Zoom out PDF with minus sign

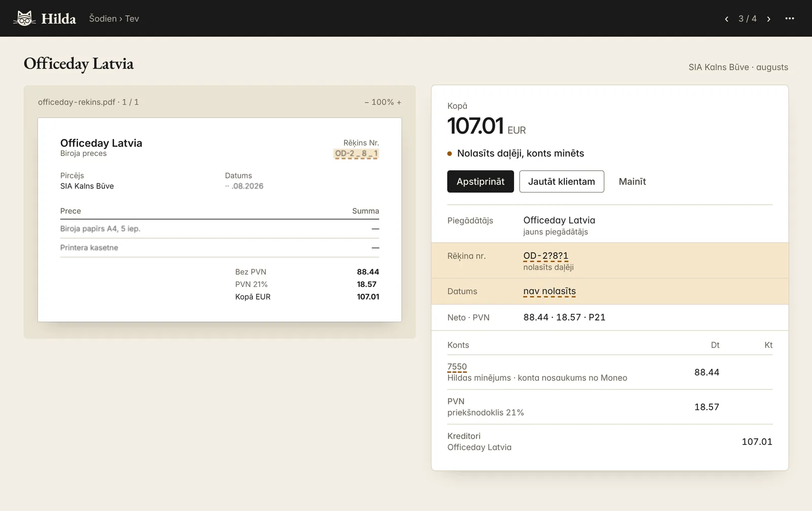[366, 102]
